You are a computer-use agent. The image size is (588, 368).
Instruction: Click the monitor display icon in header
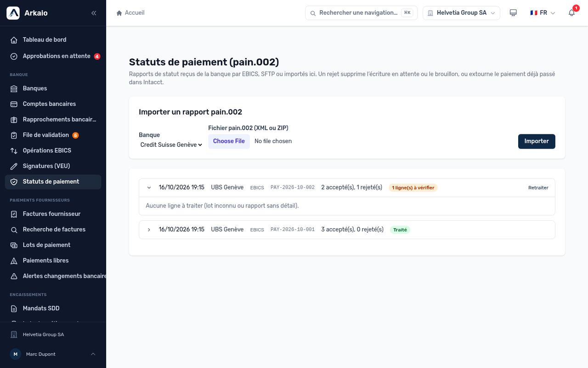[x=513, y=13]
